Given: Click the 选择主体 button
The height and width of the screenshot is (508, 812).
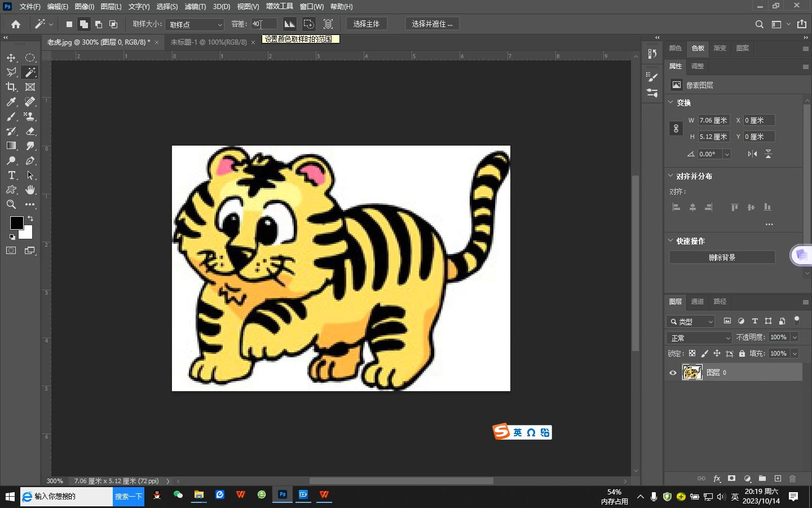Looking at the screenshot, I should 367,24.
